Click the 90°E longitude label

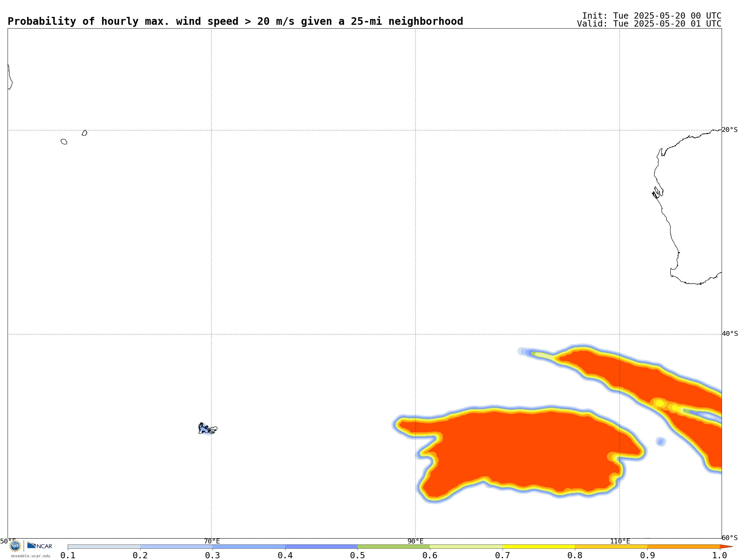coord(415,541)
